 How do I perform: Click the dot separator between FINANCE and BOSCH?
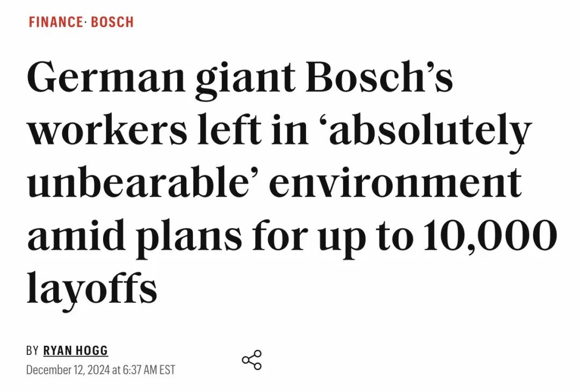pos(86,22)
